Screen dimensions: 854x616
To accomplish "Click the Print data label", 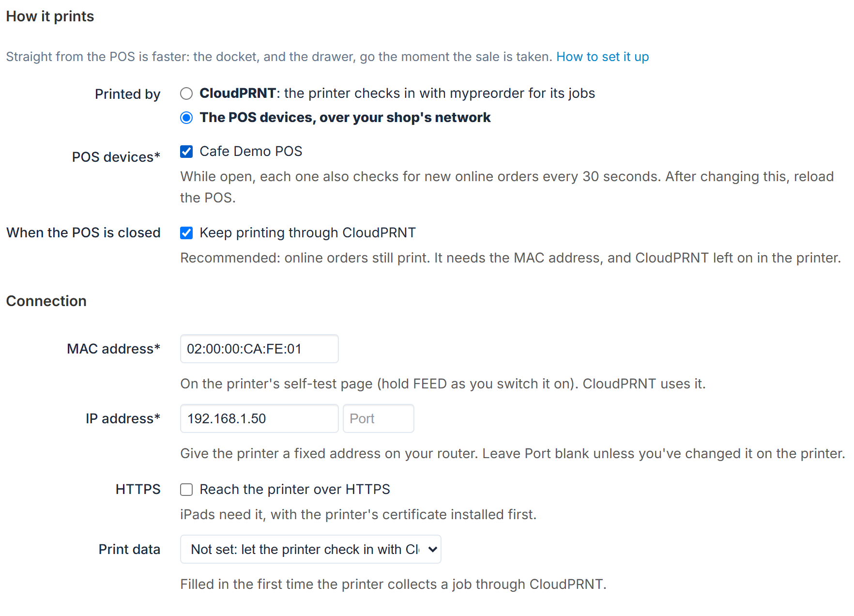I will tap(129, 549).
